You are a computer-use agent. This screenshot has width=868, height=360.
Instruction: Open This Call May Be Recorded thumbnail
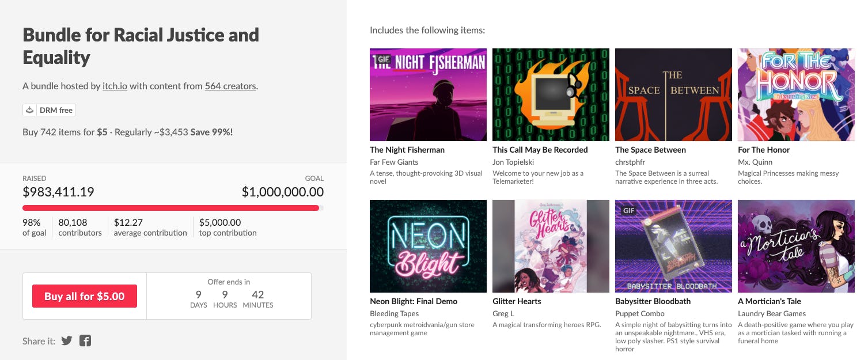[551, 94]
